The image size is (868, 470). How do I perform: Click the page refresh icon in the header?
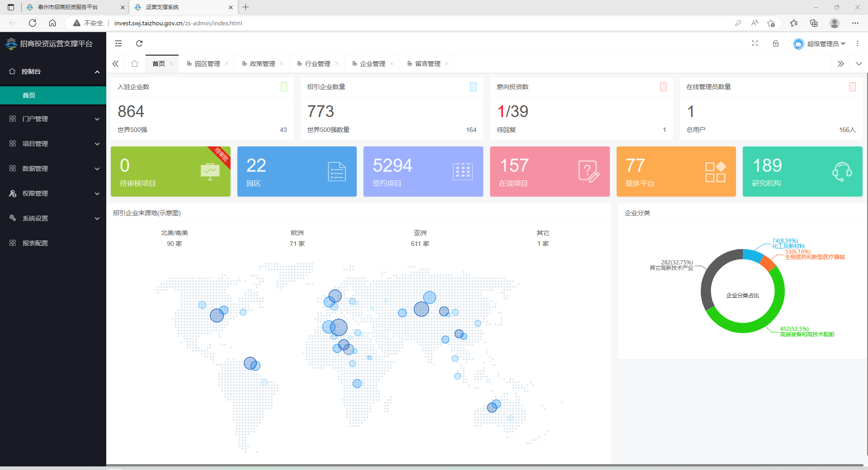139,43
